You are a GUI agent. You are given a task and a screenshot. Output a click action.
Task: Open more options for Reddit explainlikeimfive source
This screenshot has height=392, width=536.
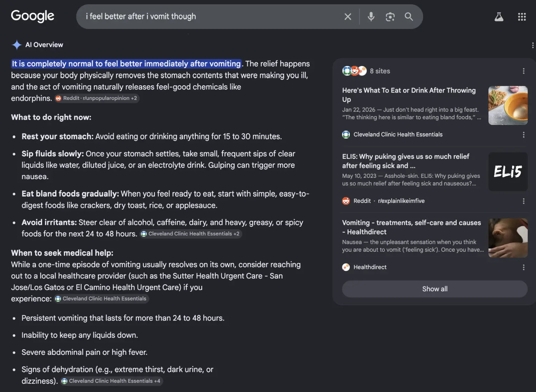tap(523, 201)
